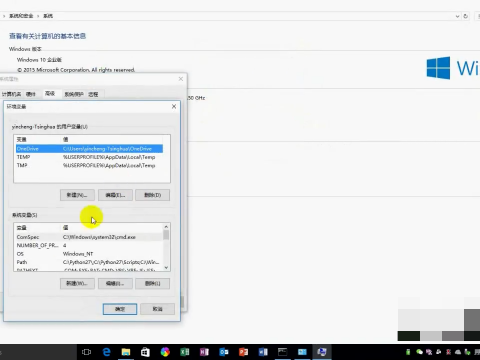Click 新建(N)... for user variables
480x360 pixels.
pos(77,195)
